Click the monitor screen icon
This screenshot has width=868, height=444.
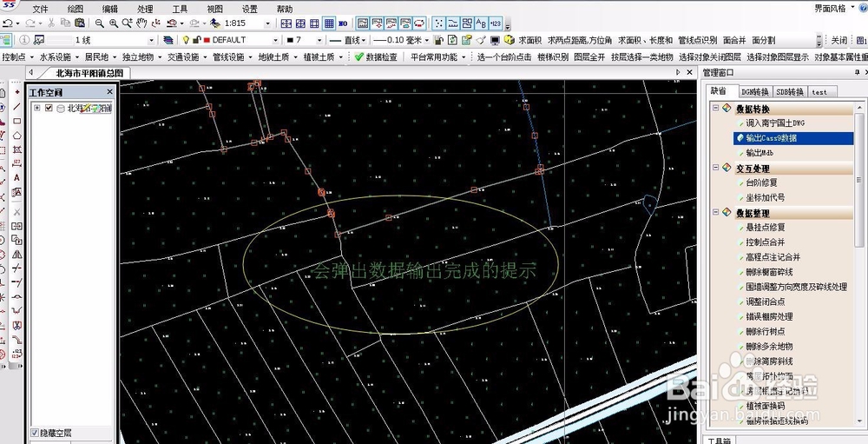coord(495,40)
